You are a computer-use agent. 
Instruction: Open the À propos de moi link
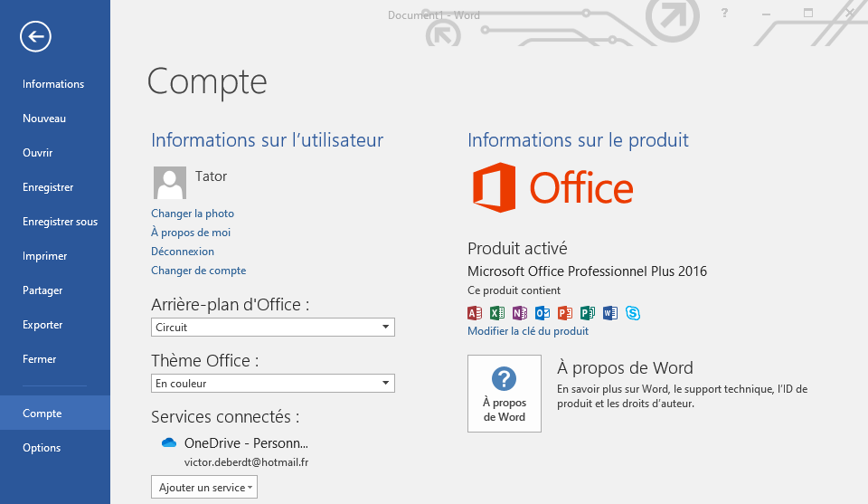click(x=191, y=233)
